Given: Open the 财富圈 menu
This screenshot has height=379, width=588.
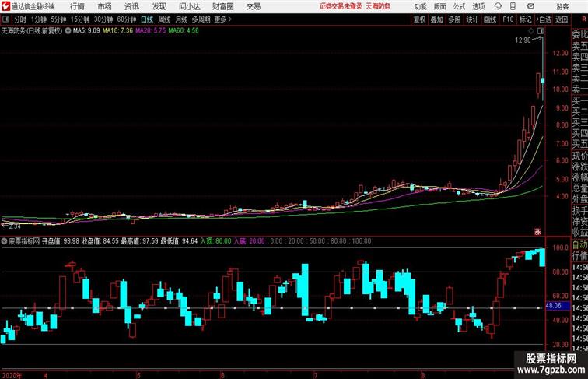Looking at the screenshot, I should tap(222, 6).
